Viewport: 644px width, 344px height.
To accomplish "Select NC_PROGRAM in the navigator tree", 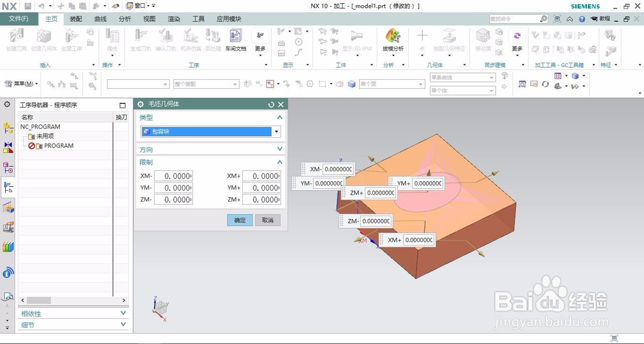I will 40,127.
